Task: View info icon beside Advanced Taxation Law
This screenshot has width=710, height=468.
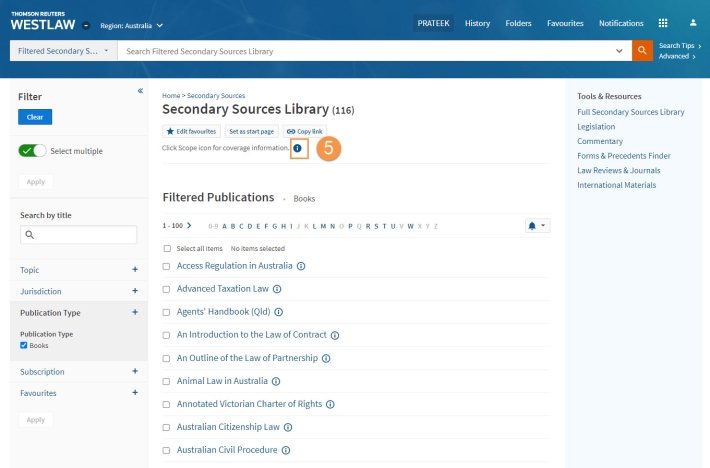Action: point(277,289)
